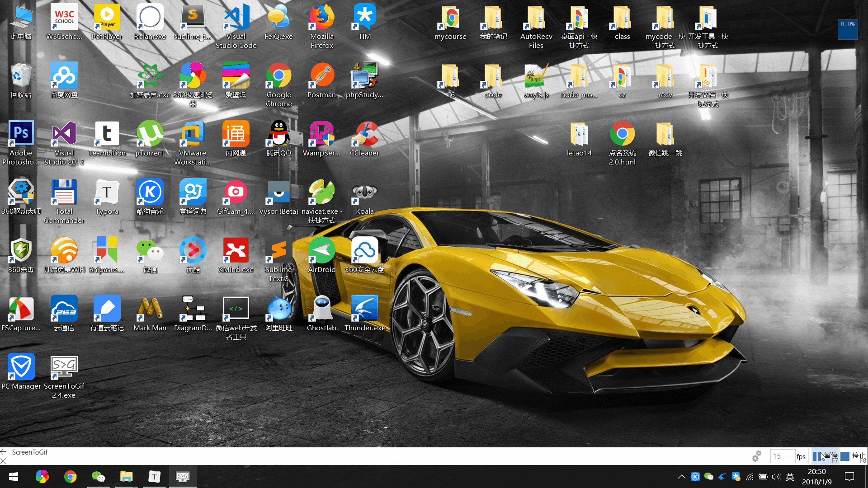868x488 pixels.
Task: Open the Windows notification action center
Action: coord(849,477)
